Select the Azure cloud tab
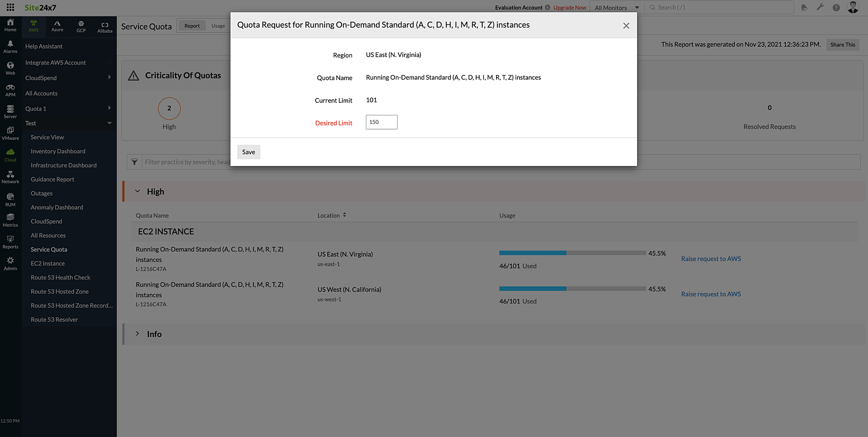The width and height of the screenshot is (868, 437). coord(57,26)
